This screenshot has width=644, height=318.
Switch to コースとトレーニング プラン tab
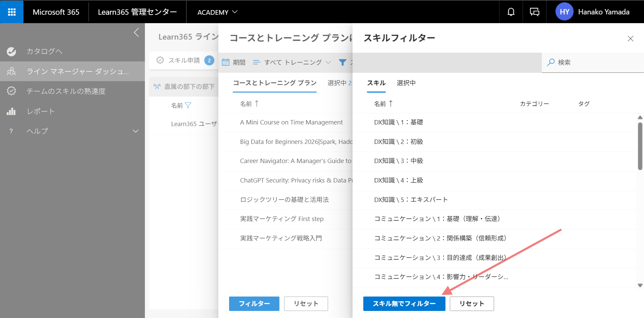(x=275, y=83)
